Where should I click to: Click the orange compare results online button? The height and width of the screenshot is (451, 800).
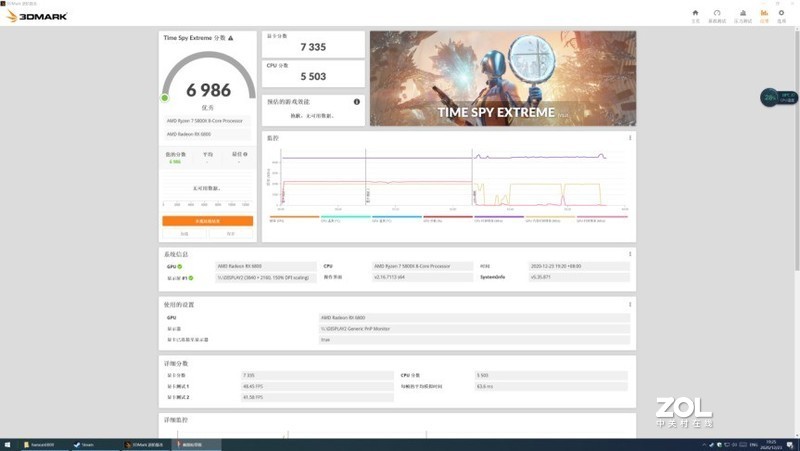pos(208,221)
